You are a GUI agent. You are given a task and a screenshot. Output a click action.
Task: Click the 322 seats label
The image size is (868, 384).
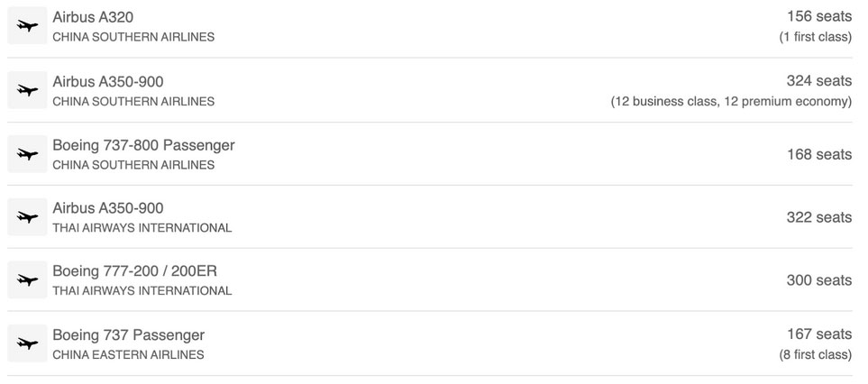pos(819,217)
